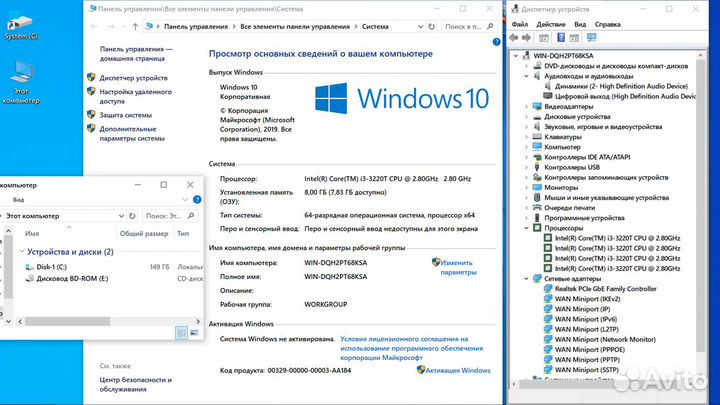Click forward arrow in Device Manager toolbar
This screenshot has width=720, height=405.
click(526, 38)
